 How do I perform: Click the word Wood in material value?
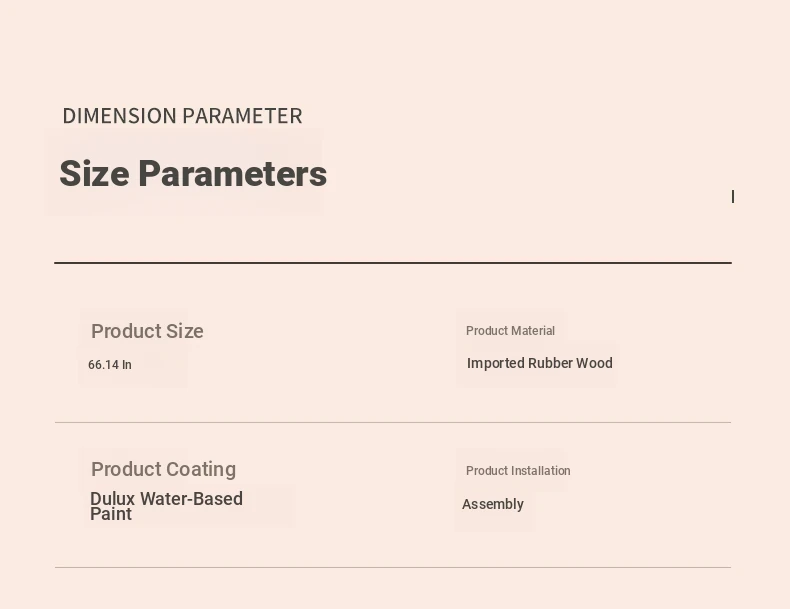(x=594, y=363)
